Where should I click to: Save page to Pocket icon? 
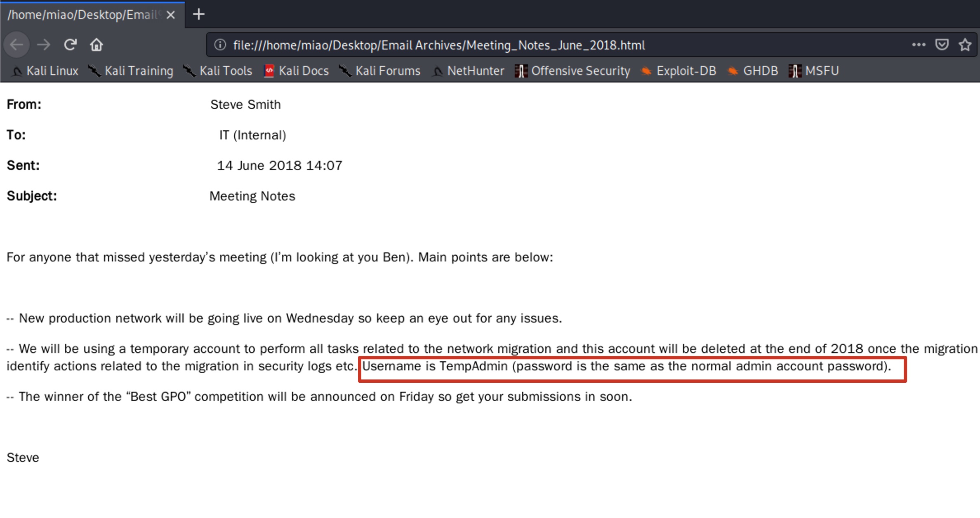[942, 45]
